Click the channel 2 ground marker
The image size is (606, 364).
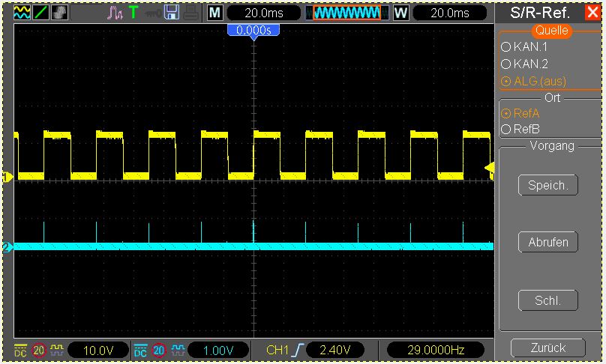[x=7, y=247]
